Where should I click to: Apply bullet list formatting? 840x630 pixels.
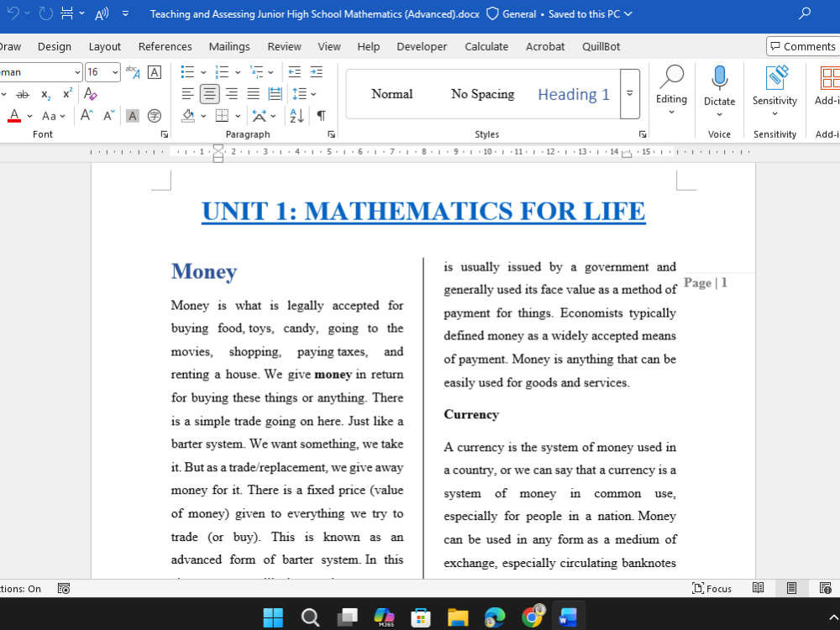click(x=187, y=71)
